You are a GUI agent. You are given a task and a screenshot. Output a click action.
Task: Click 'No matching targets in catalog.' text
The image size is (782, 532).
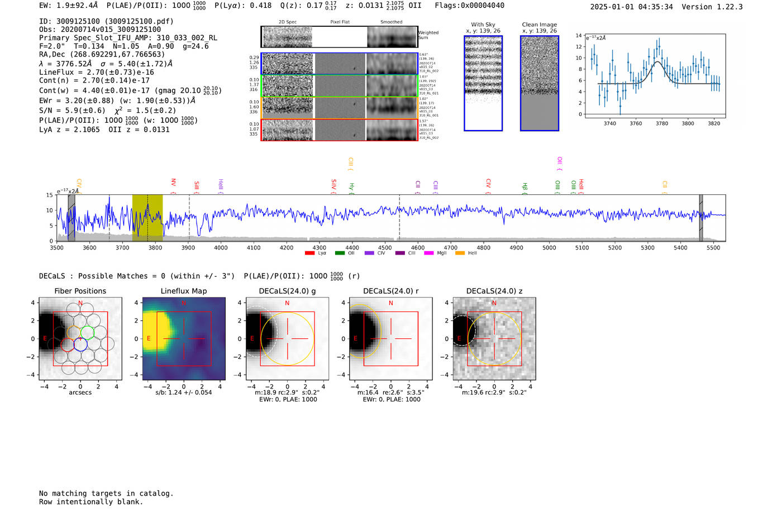pyautogui.click(x=106, y=493)
